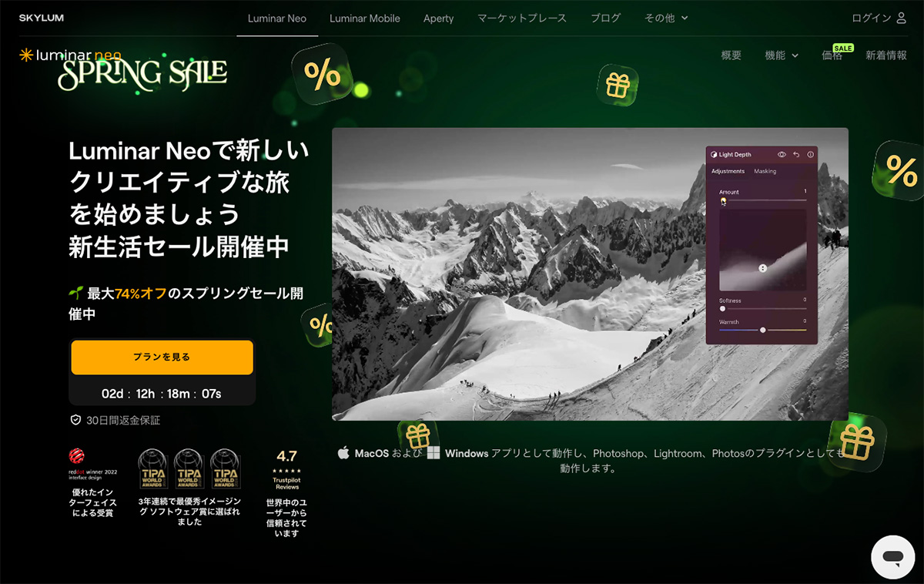Switch to the Masking tab
This screenshot has height=584, width=924.
(x=765, y=171)
